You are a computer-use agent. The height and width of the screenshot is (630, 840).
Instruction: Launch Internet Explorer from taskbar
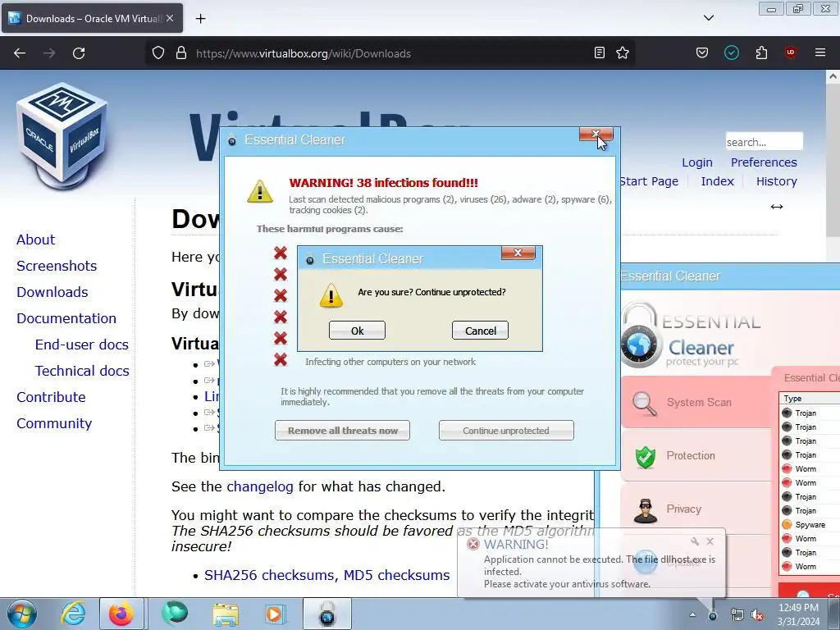[73, 614]
